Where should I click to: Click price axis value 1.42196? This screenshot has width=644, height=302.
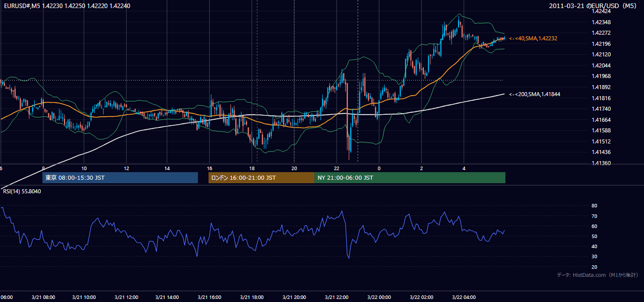(x=601, y=44)
